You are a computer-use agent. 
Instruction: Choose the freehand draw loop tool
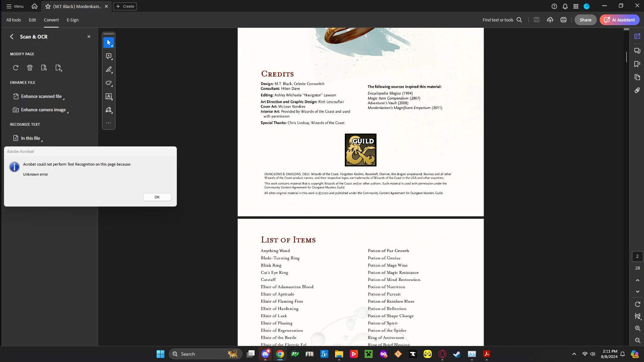coord(109,83)
